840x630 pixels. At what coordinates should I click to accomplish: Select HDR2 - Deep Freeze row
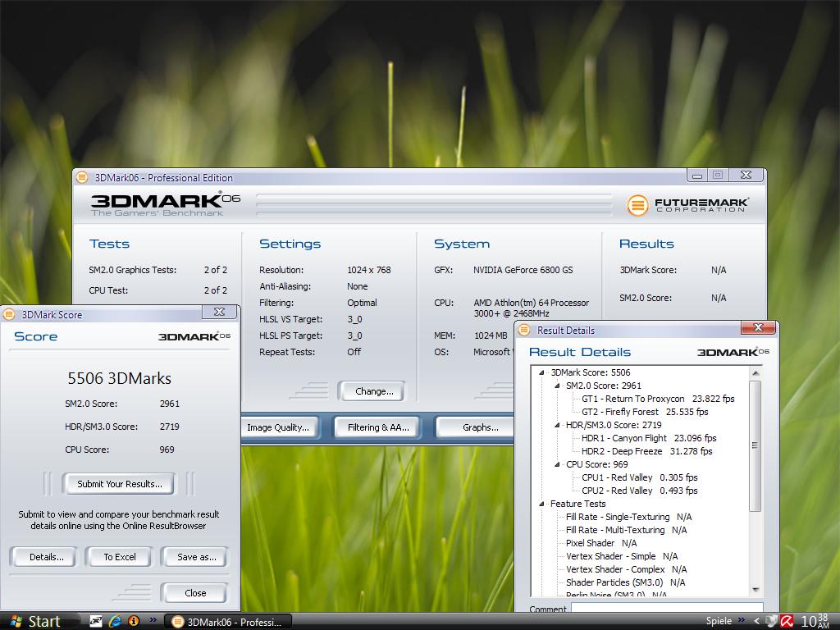click(646, 452)
